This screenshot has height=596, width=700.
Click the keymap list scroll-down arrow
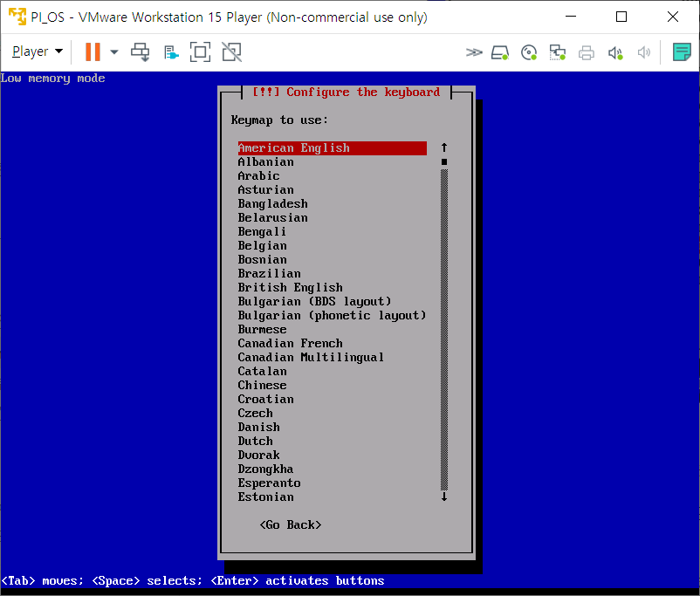pos(443,497)
